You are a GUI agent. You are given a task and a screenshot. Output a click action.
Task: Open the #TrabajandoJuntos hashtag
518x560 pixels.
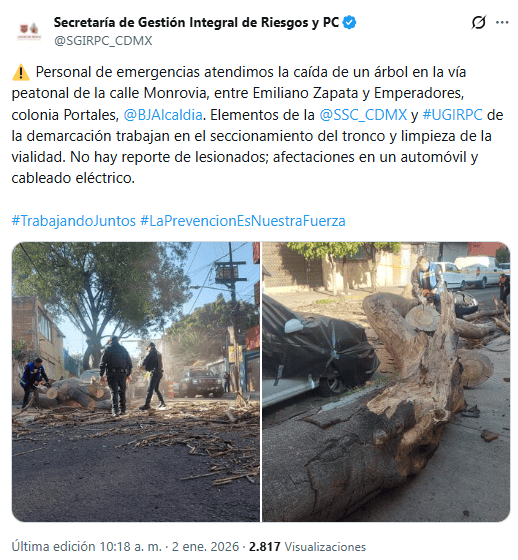(74, 221)
